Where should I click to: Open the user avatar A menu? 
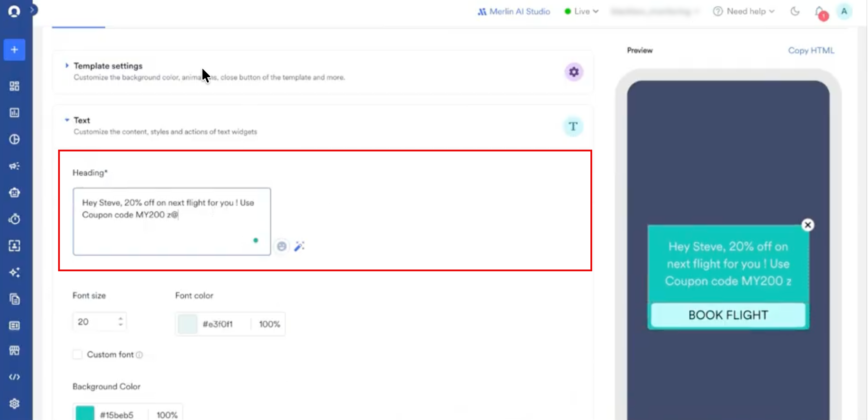click(x=844, y=11)
